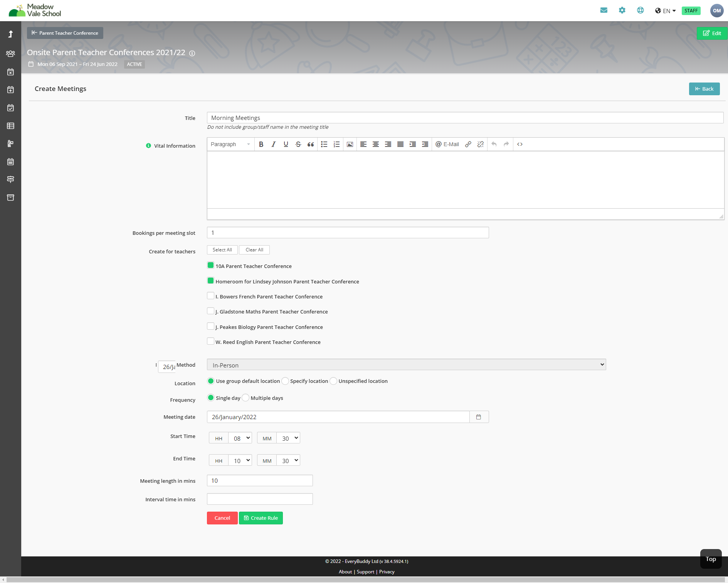Select Multiple days frequency
Viewport: 728px width, 583px height.
[x=245, y=398]
